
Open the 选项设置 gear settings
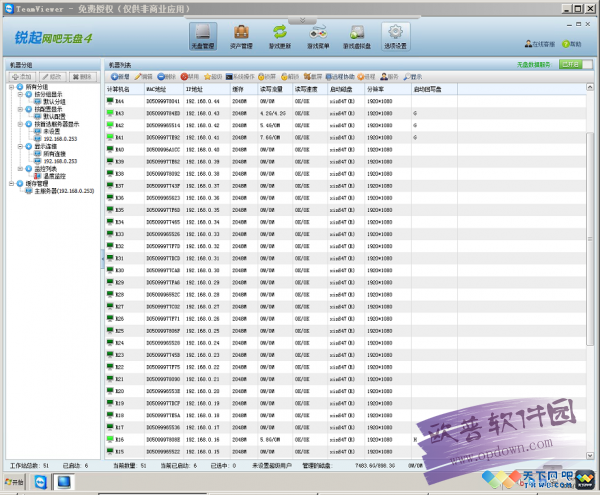point(395,36)
